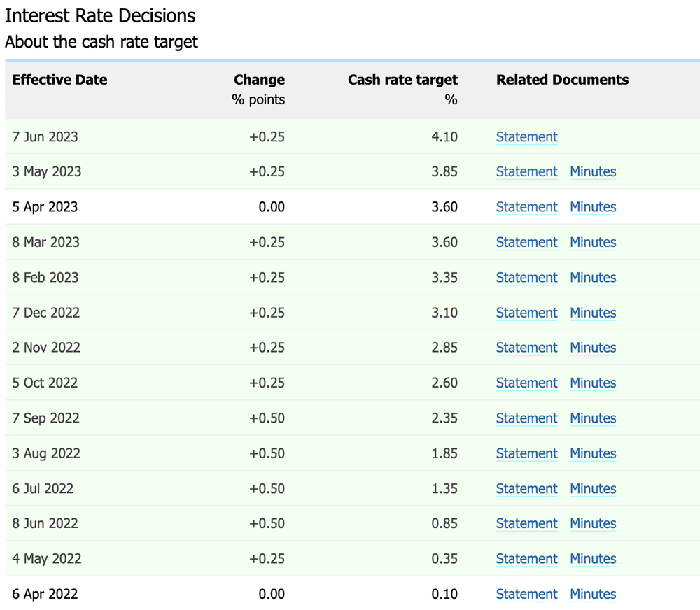
Task: Click the 'Cash rate target' column header
Action: tap(402, 80)
